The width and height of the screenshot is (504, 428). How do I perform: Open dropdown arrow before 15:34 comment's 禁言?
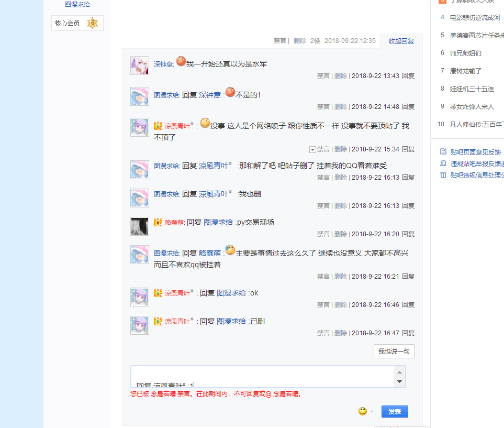click(312, 149)
